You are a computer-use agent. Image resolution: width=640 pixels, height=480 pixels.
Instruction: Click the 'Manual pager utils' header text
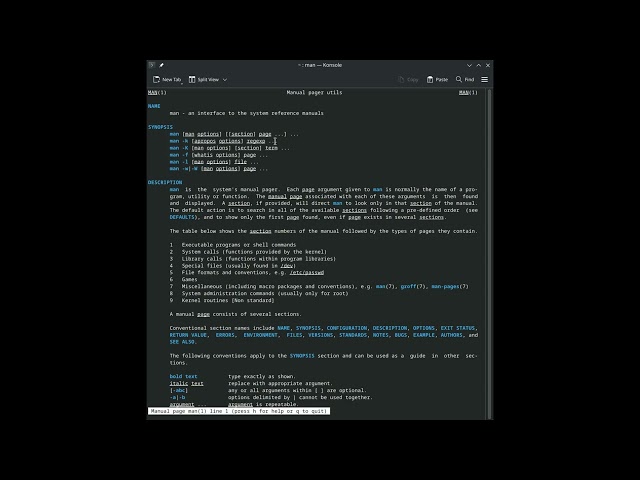314,93
